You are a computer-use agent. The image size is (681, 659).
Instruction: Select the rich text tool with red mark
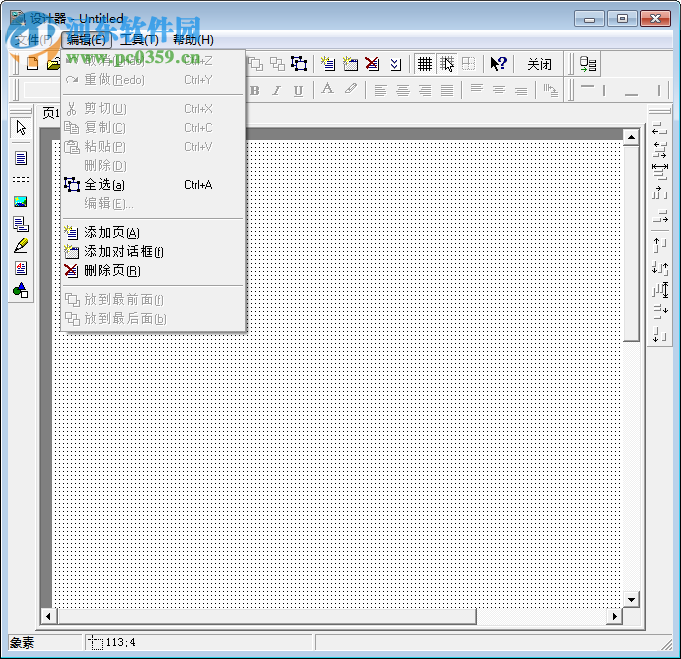pyautogui.click(x=21, y=268)
